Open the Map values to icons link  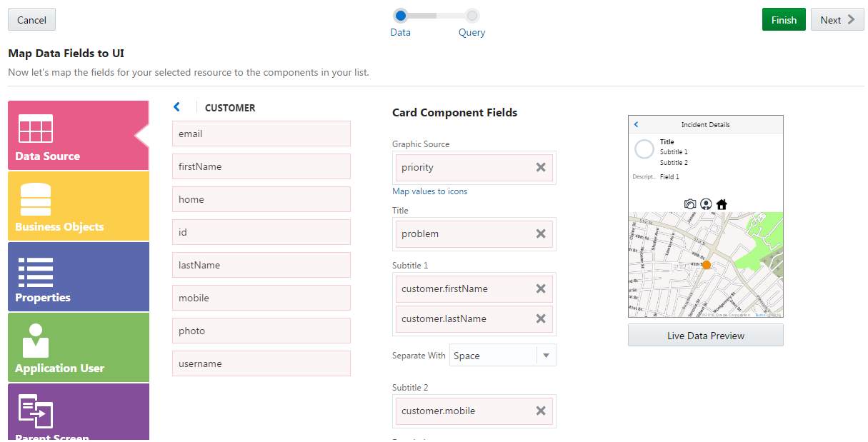[430, 191]
